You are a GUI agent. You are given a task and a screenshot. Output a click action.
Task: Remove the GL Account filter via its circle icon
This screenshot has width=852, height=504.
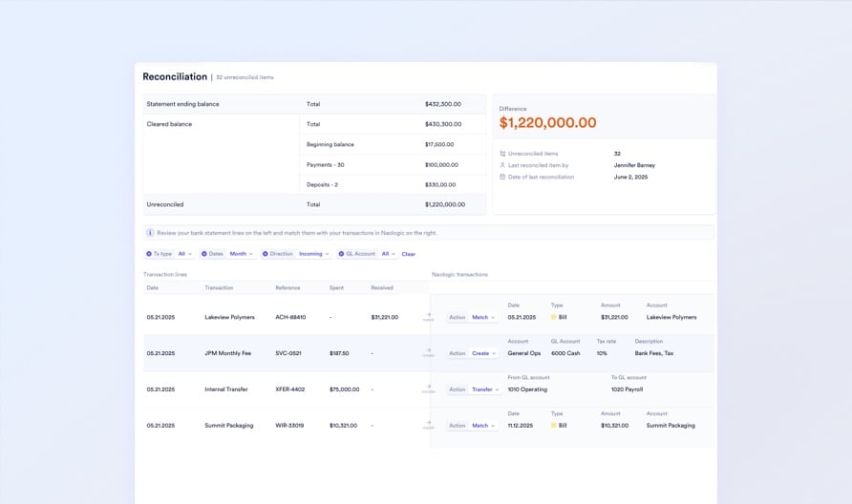[341, 254]
